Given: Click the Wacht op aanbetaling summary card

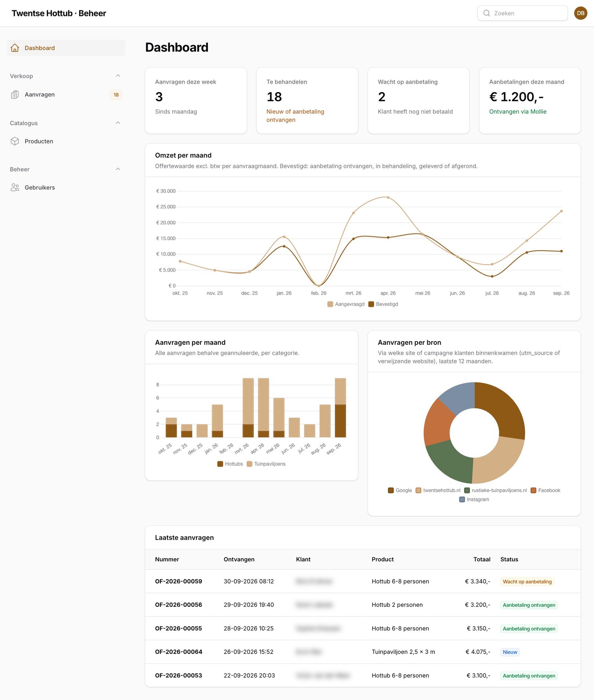Looking at the screenshot, I should click(x=418, y=101).
